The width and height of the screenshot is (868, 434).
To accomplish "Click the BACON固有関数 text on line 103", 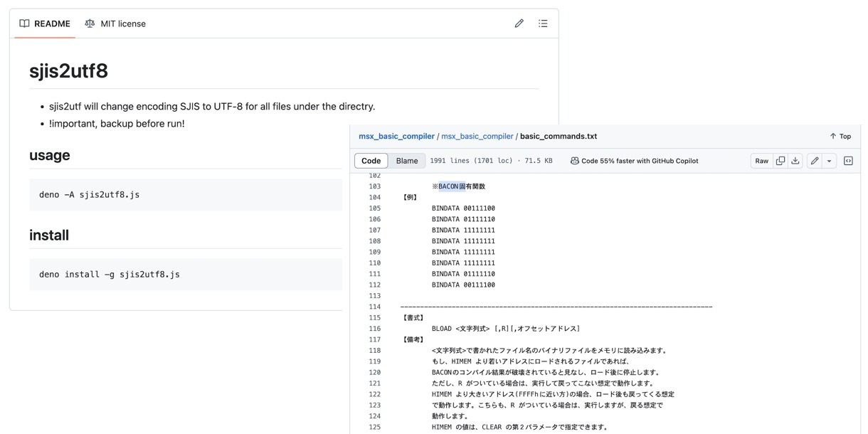I will coord(462,186).
